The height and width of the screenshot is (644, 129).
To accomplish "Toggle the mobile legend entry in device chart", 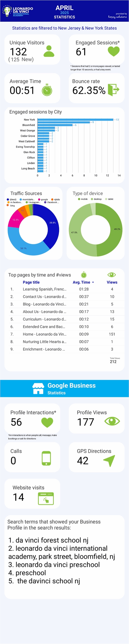I will coord(83,199).
